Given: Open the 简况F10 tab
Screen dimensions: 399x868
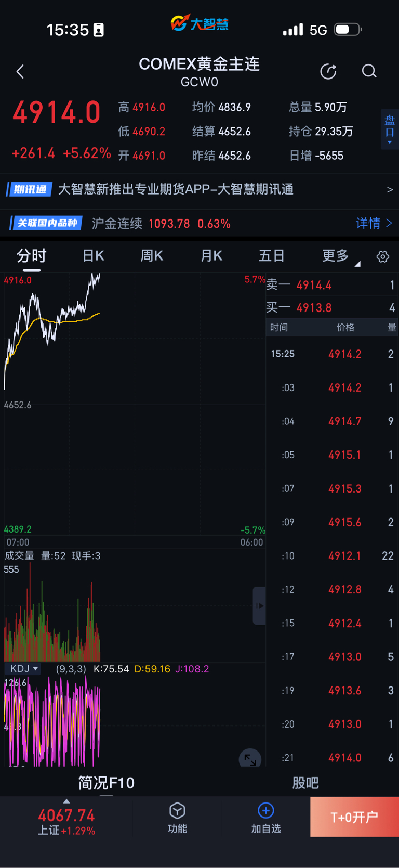Looking at the screenshot, I should tap(106, 783).
